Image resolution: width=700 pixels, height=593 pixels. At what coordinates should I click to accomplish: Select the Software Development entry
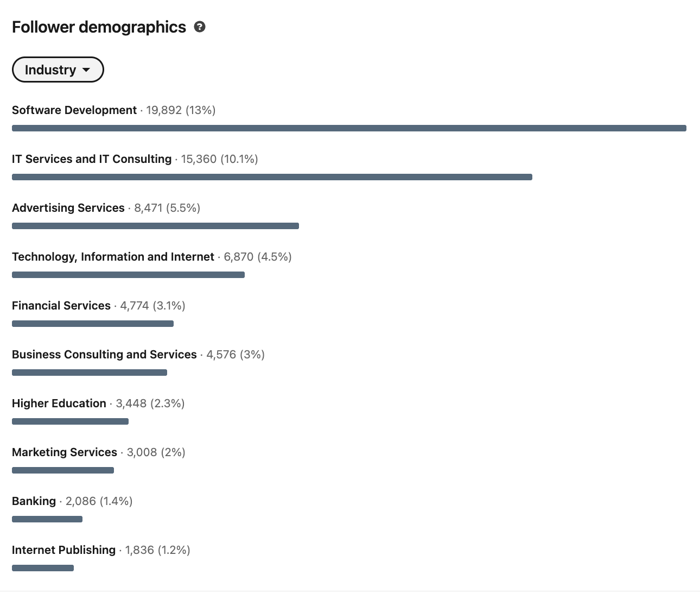point(74,110)
